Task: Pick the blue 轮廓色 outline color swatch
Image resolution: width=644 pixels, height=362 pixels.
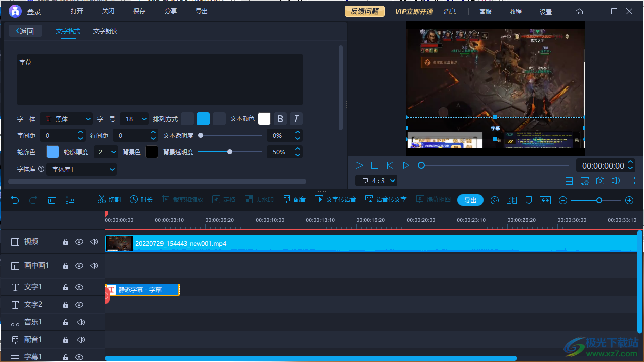Action: [x=53, y=152]
